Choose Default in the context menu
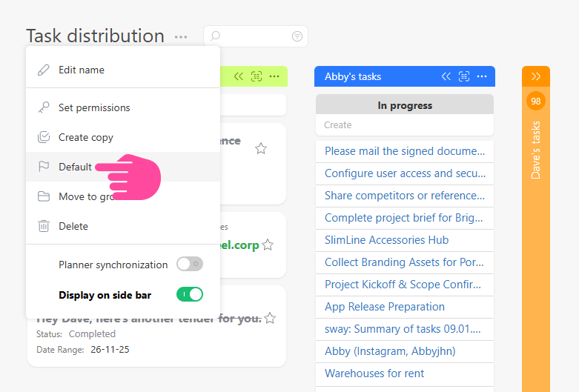The width and height of the screenshot is (579, 392). click(x=75, y=167)
